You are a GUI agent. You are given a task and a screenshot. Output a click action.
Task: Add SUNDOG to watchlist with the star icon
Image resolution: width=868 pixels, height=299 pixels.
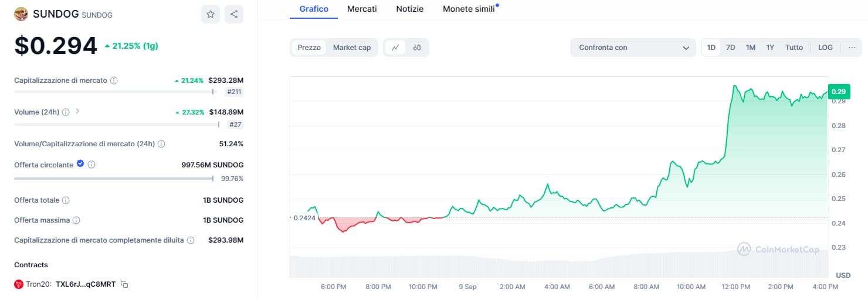(x=211, y=14)
